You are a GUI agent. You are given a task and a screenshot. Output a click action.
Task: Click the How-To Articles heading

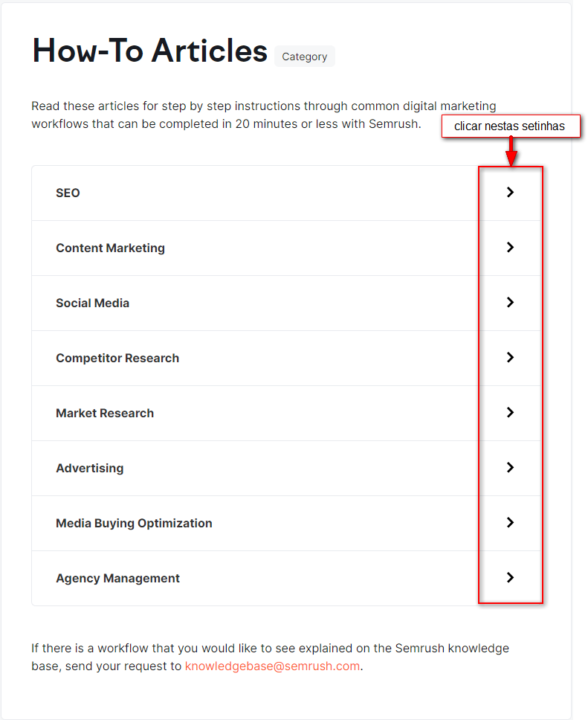pos(150,51)
